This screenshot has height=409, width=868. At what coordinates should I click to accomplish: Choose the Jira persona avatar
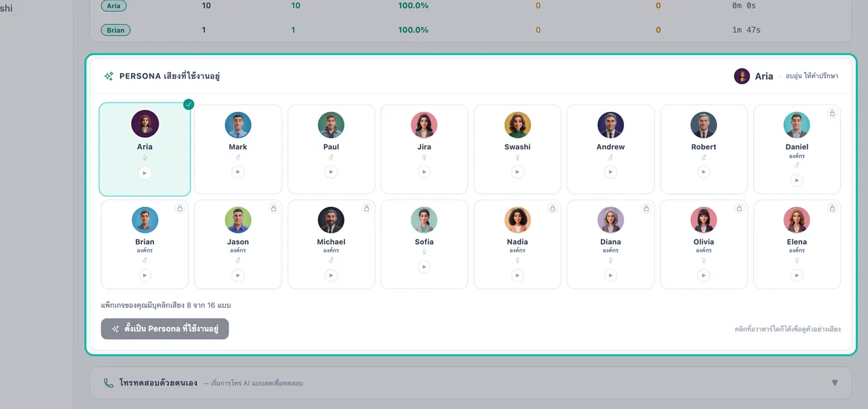(424, 125)
